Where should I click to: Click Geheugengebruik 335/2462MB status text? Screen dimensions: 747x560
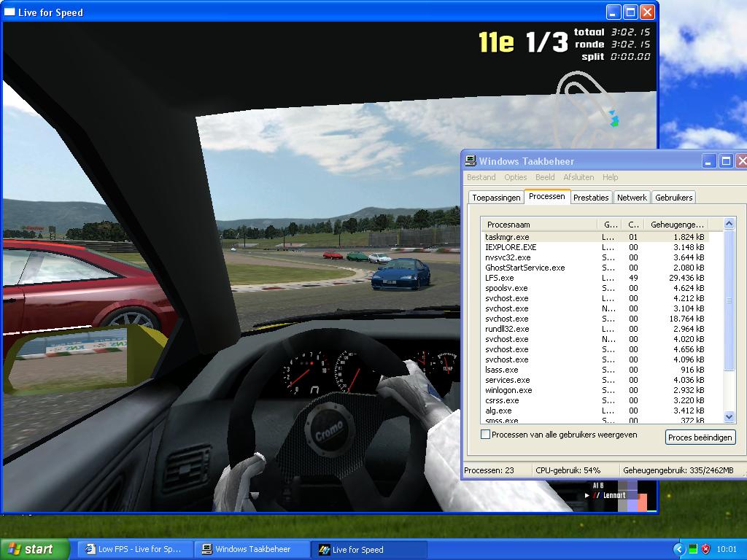678,470
